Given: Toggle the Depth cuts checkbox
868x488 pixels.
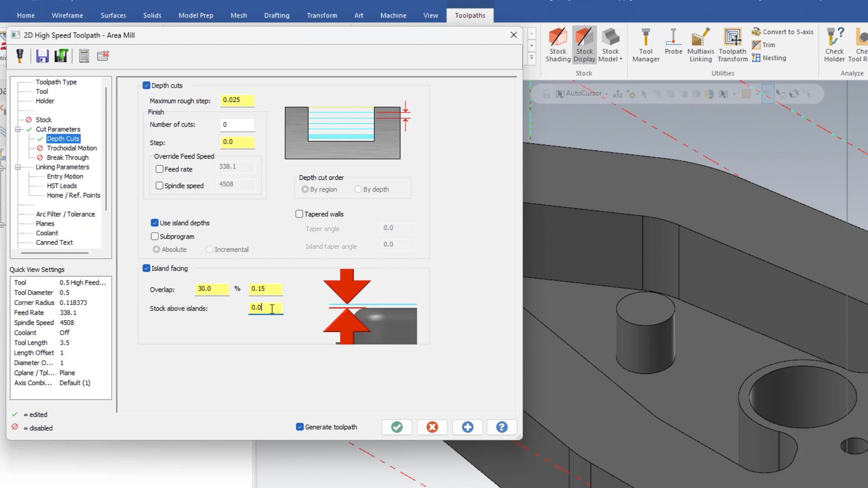Looking at the screenshot, I should (146, 85).
